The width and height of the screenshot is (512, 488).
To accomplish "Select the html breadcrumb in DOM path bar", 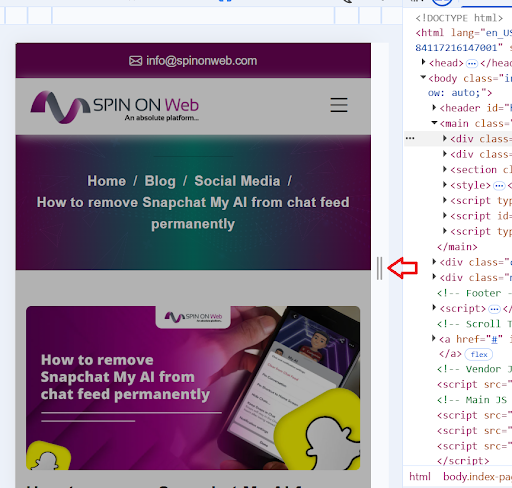I will click(x=420, y=477).
